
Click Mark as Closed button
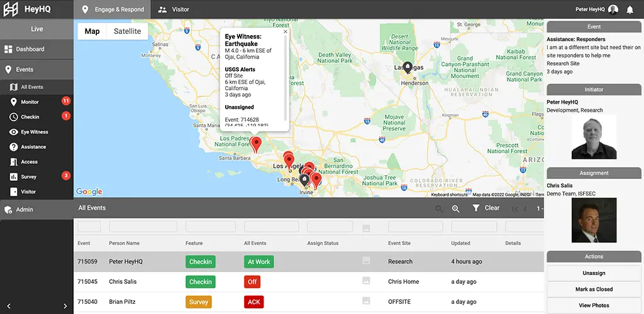coord(594,290)
